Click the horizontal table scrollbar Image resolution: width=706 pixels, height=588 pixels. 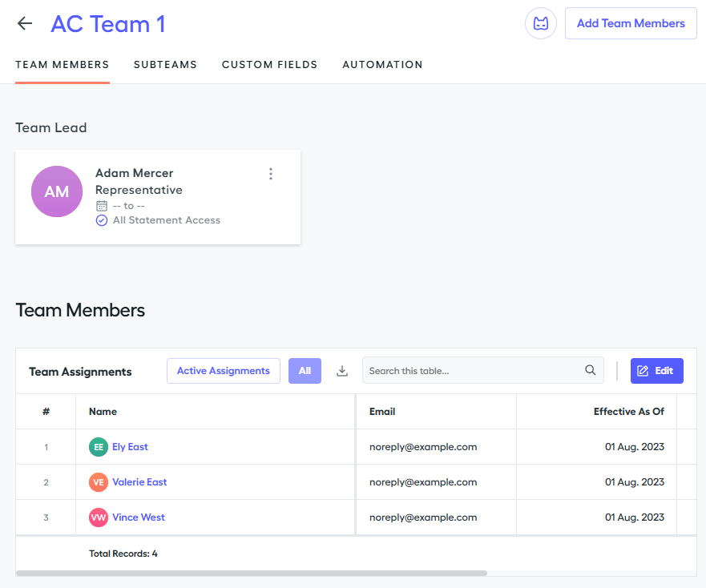(x=251, y=574)
